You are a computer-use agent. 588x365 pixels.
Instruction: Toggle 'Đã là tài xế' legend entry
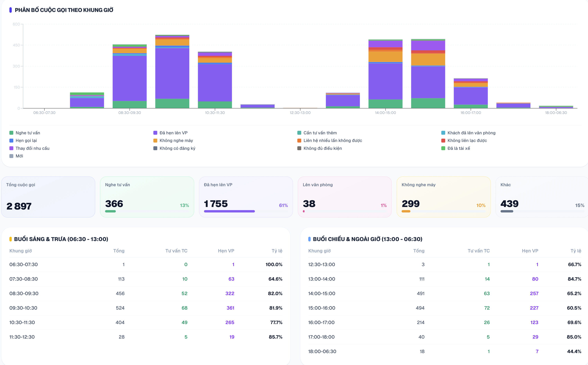coord(455,148)
